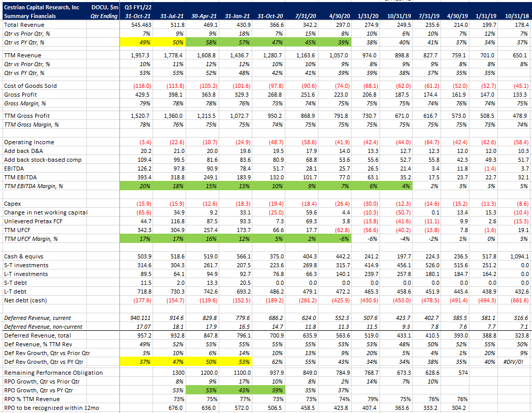
Task: Click the 'Unlevered Pretax FCF' label
Action: 33,221
